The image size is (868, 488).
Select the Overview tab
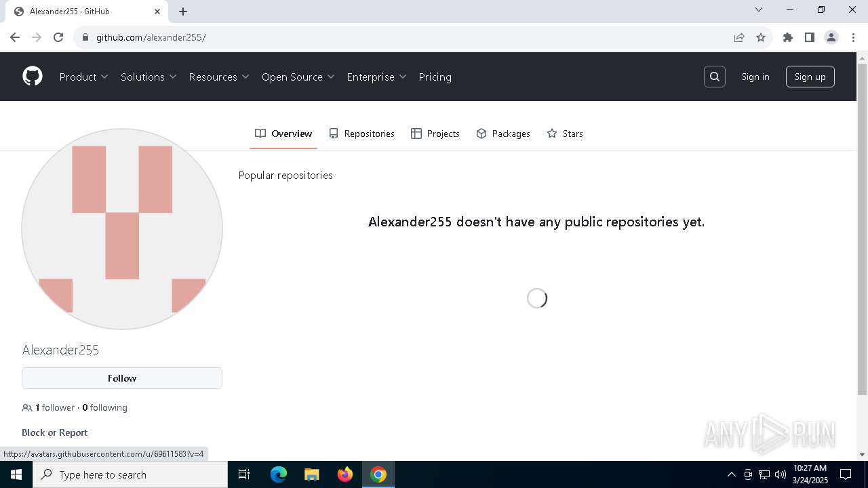coord(283,134)
